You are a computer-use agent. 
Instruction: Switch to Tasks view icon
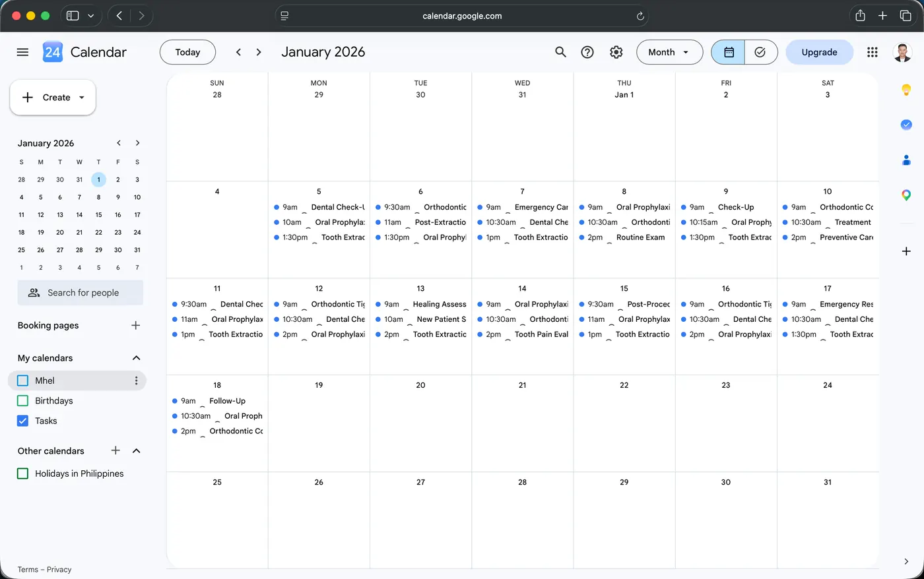pos(760,52)
